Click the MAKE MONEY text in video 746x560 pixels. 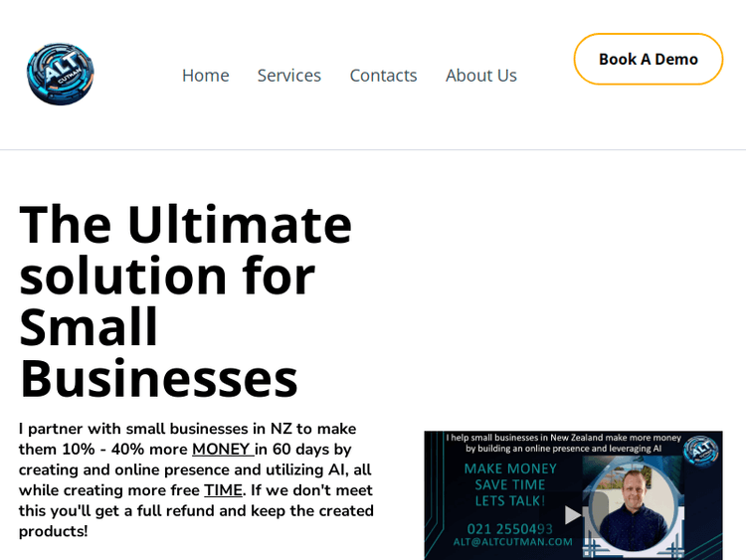click(x=510, y=468)
